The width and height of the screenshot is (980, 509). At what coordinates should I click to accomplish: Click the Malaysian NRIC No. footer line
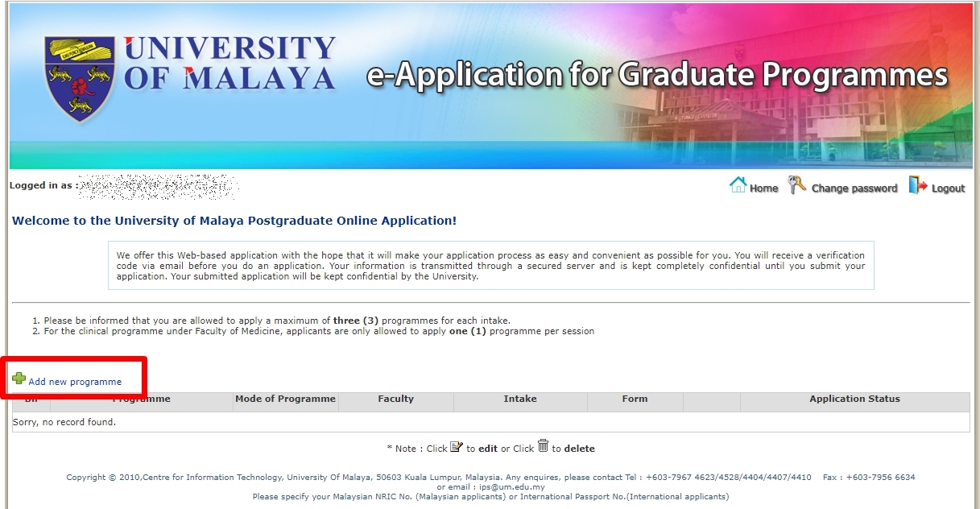(490, 497)
